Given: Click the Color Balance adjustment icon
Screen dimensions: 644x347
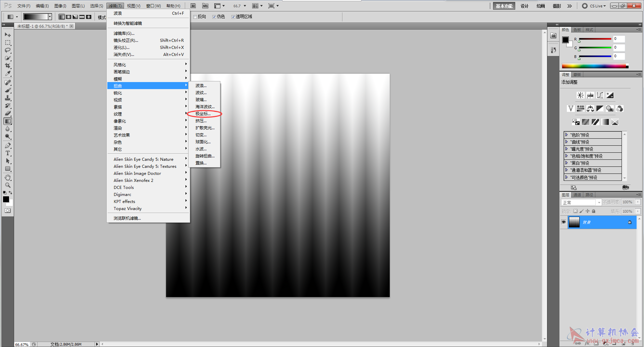Looking at the screenshot, I should click(590, 109).
